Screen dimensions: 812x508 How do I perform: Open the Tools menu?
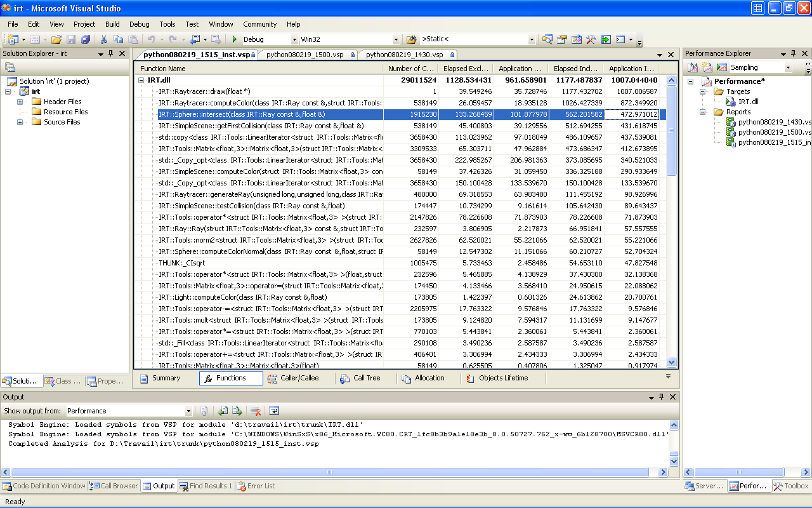tap(167, 24)
